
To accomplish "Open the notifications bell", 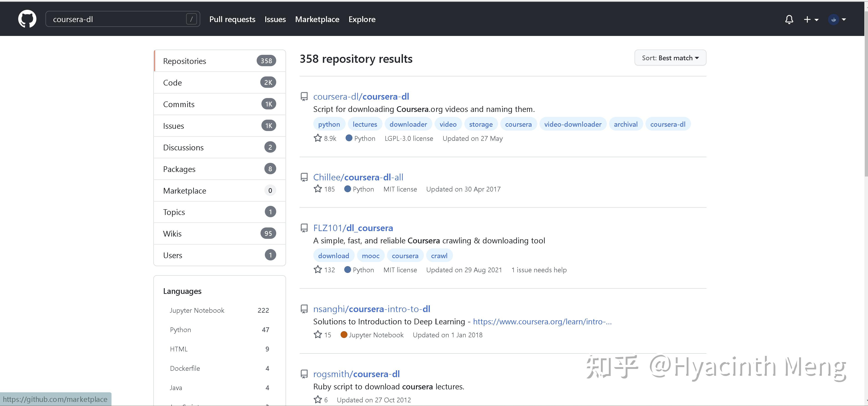I will click(789, 19).
